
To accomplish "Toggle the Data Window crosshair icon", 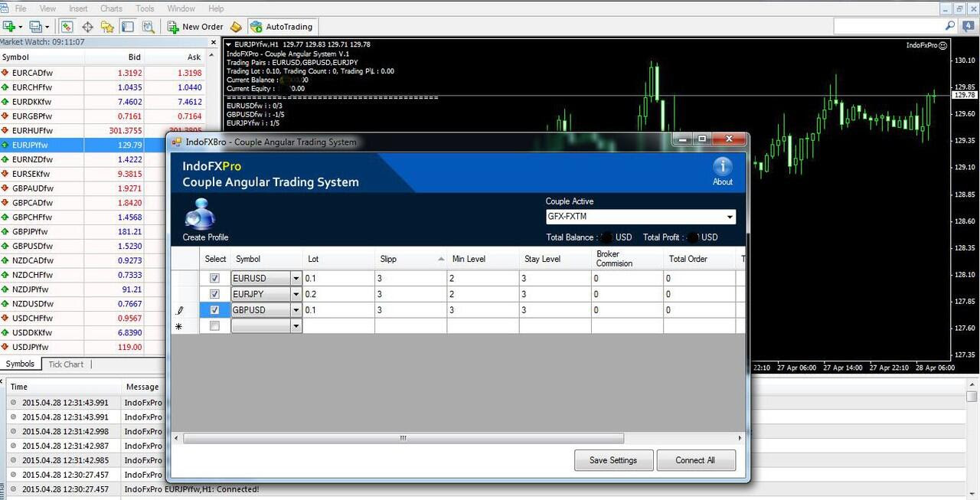I will 87,27.
